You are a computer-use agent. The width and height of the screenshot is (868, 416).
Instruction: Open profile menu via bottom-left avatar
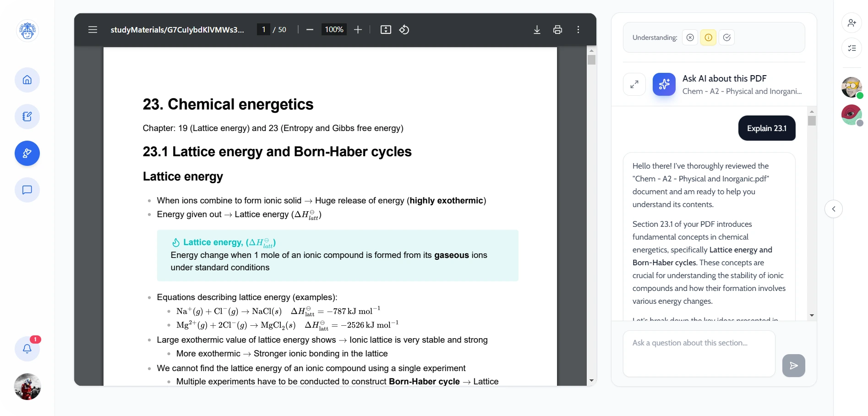tap(27, 386)
